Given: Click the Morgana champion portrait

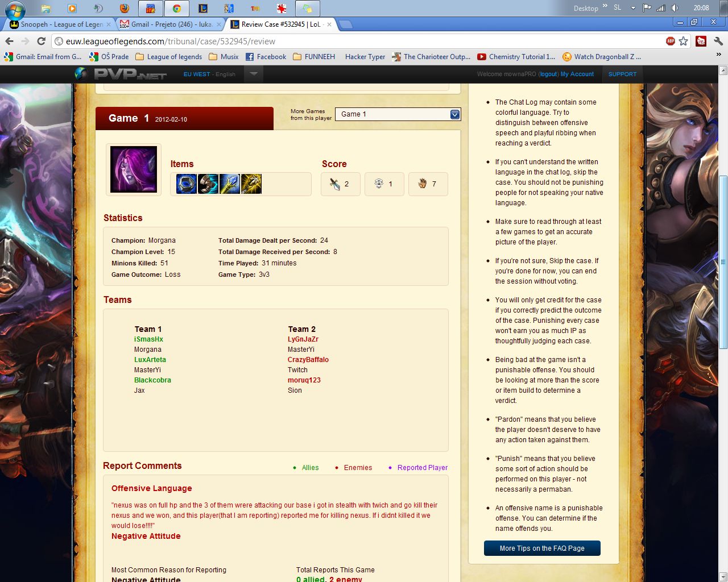Looking at the screenshot, I should (134, 169).
